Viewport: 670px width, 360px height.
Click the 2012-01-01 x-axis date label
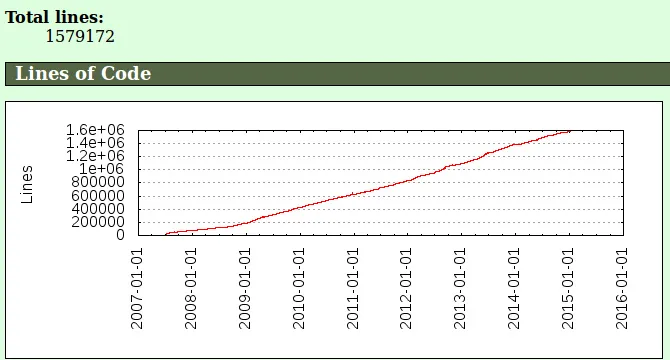[x=406, y=289]
